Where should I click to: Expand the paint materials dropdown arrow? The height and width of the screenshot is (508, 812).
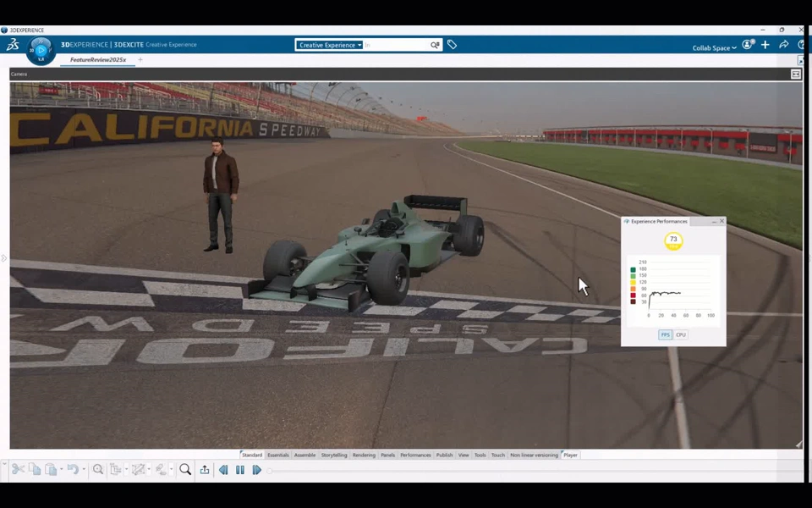click(x=172, y=470)
